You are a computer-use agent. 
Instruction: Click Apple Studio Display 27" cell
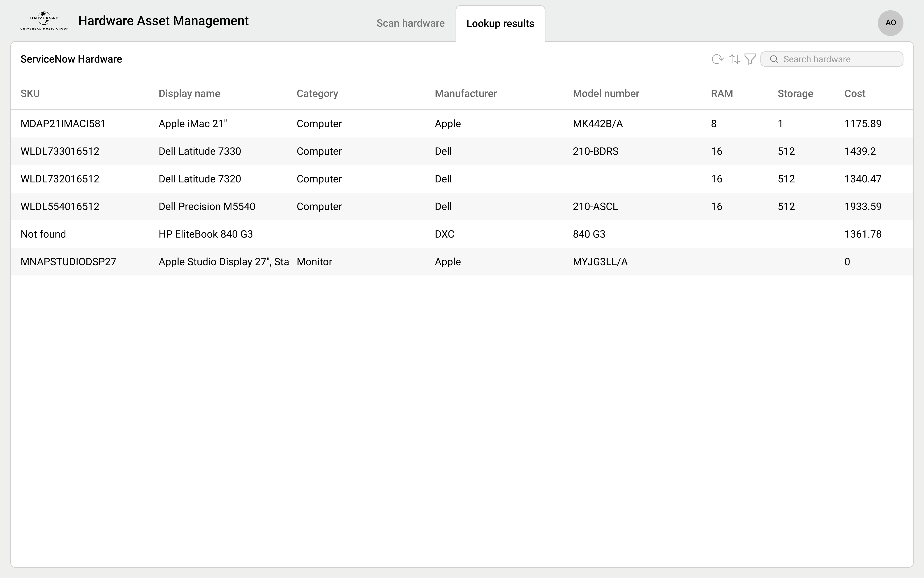(224, 262)
